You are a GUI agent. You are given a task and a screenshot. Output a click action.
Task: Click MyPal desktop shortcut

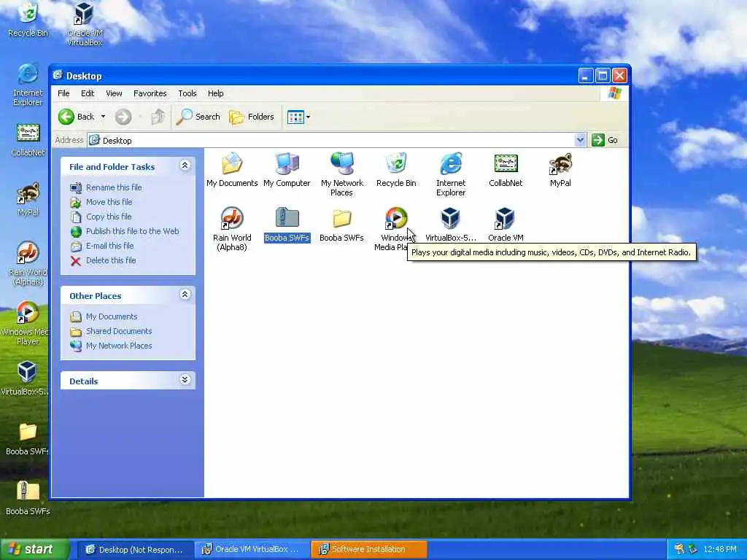pyautogui.click(x=28, y=200)
